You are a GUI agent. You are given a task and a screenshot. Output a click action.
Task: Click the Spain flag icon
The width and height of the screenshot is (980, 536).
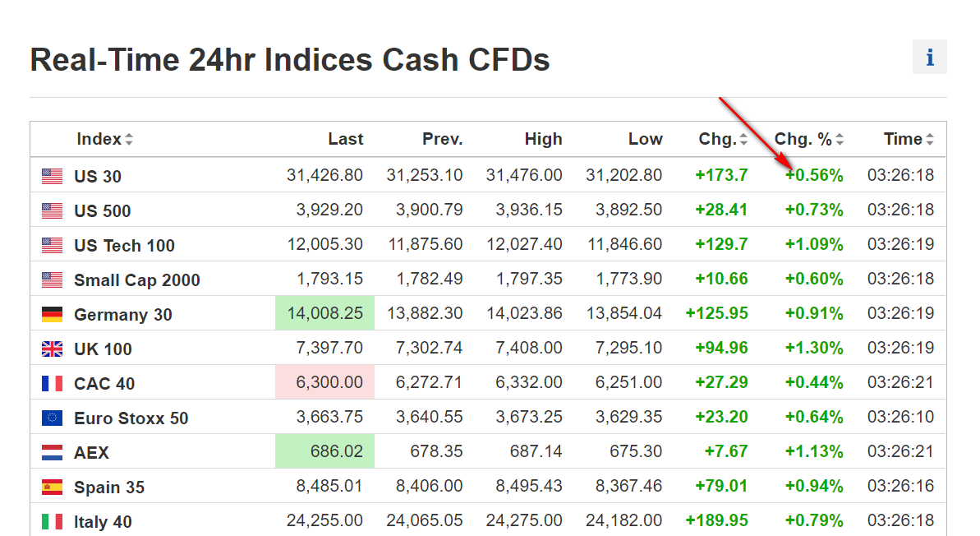[52, 487]
